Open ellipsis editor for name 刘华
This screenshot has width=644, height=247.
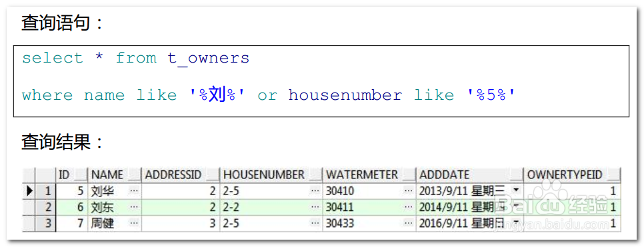point(133,191)
